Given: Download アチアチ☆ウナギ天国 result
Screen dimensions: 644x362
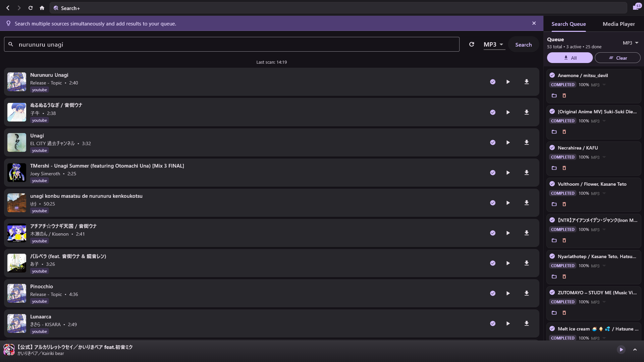Looking at the screenshot, I should point(527,233).
